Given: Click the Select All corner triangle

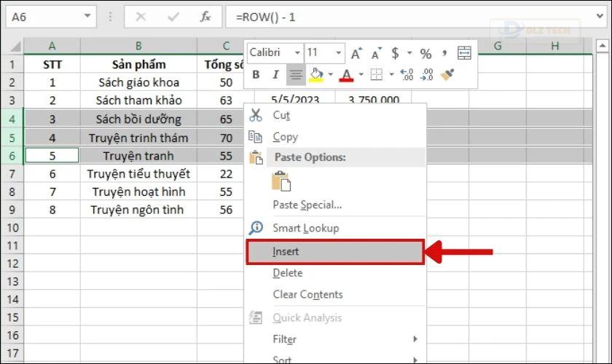Looking at the screenshot, I should point(14,47).
